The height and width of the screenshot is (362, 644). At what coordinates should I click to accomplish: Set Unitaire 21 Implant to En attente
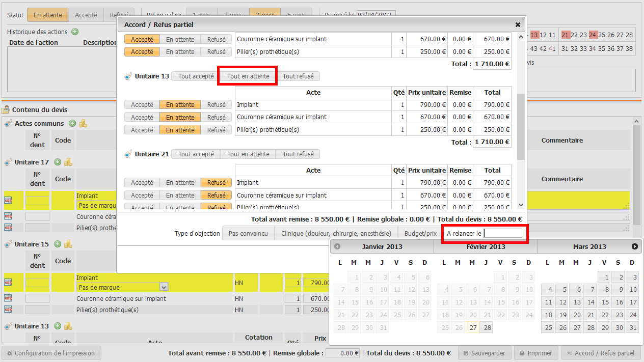(x=180, y=183)
